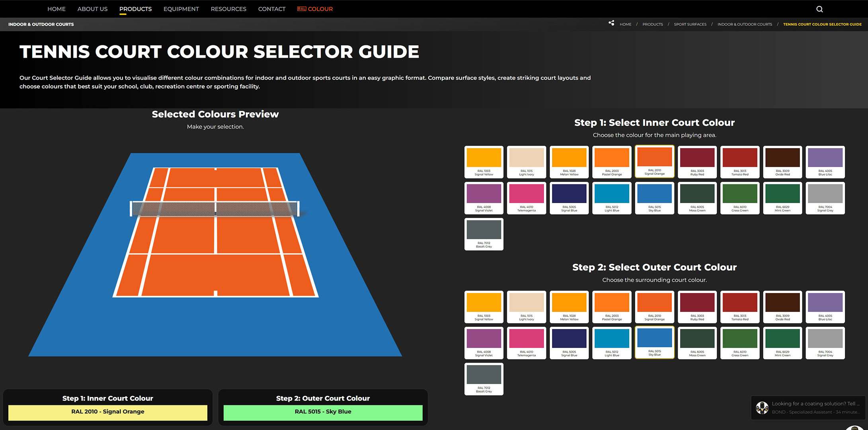Open the ABOUT US menu item
Viewport: 868px width, 430px height.
(92, 9)
